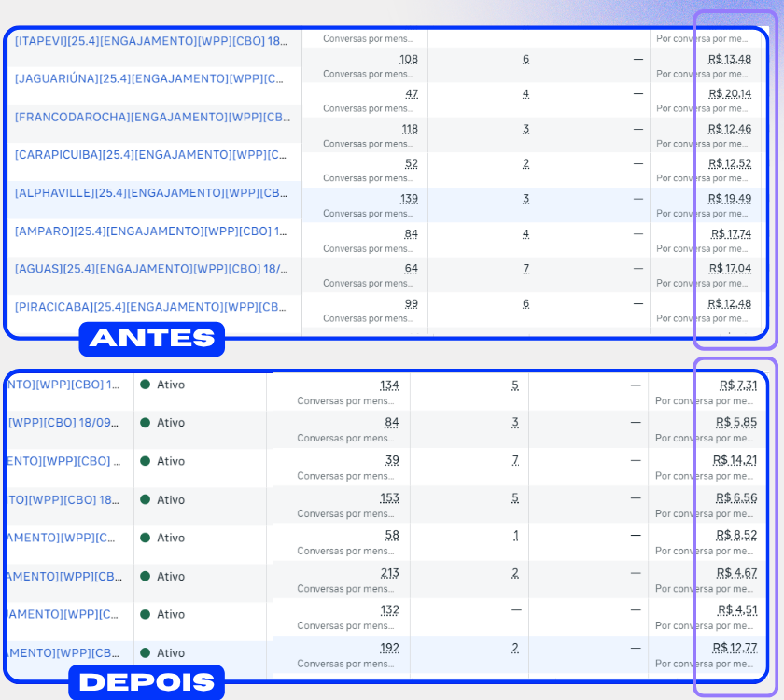Select the R$ 20,14 cost value

(x=730, y=93)
